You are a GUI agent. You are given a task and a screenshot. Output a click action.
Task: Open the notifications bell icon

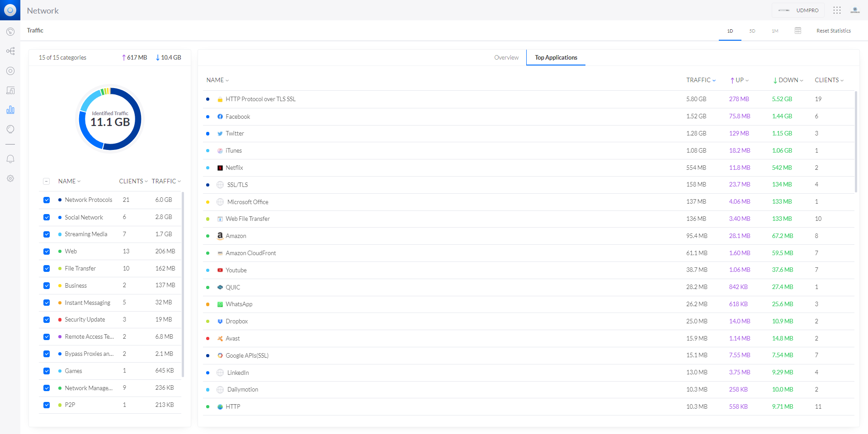pyautogui.click(x=10, y=159)
